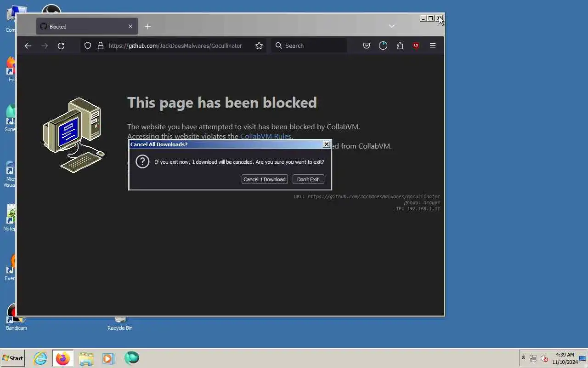Select the Bandicam desktop shortcut
588x368 pixels.
[16, 318]
